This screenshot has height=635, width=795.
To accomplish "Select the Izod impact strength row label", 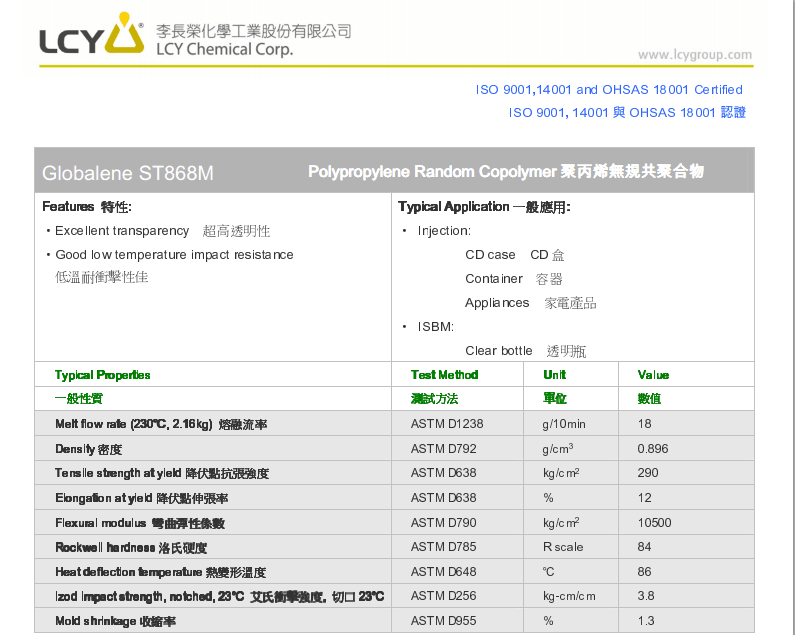I will (x=220, y=596).
